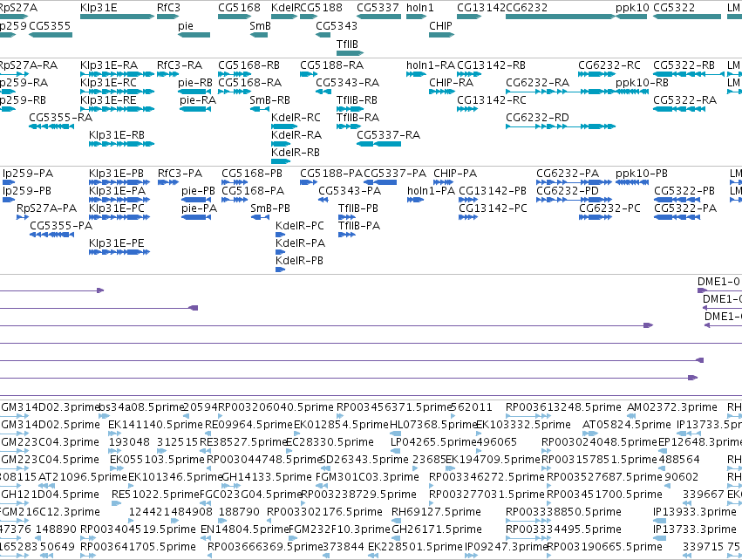Select the CG5322 gene label in the top track
This screenshot has width=742, height=560.
click(674, 8)
